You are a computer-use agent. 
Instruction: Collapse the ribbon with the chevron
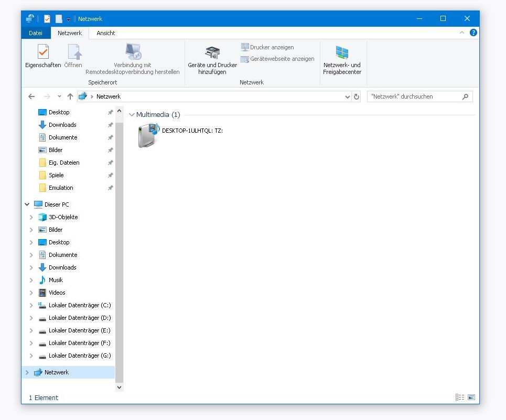[462, 33]
